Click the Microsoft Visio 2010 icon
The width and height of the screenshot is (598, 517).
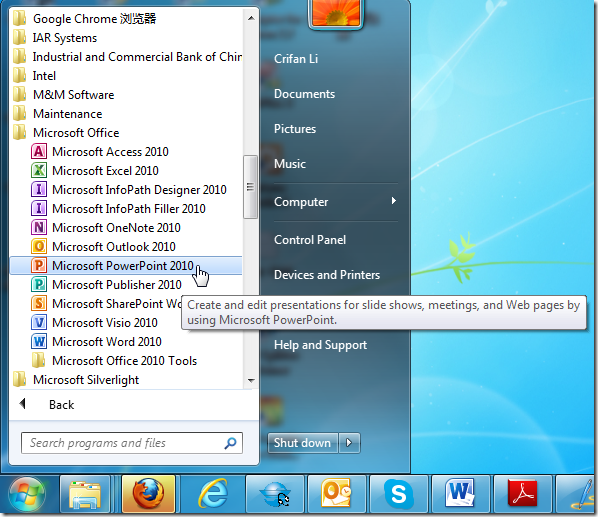pyautogui.click(x=39, y=323)
